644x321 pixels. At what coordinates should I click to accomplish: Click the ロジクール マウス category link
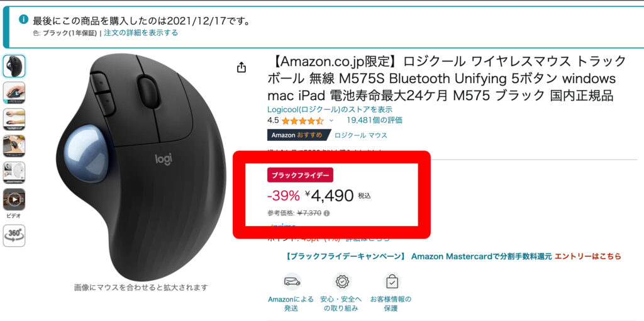360,135
